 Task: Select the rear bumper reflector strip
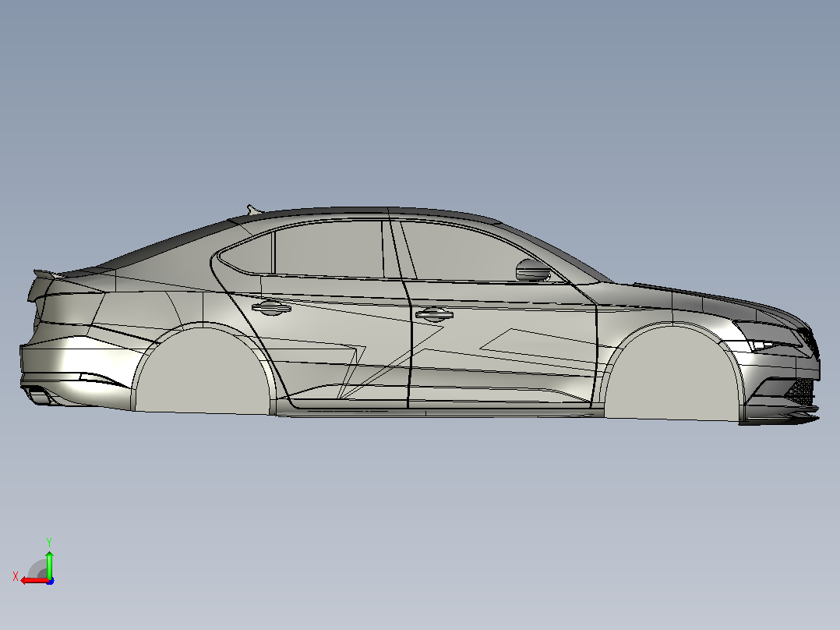(102, 379)
